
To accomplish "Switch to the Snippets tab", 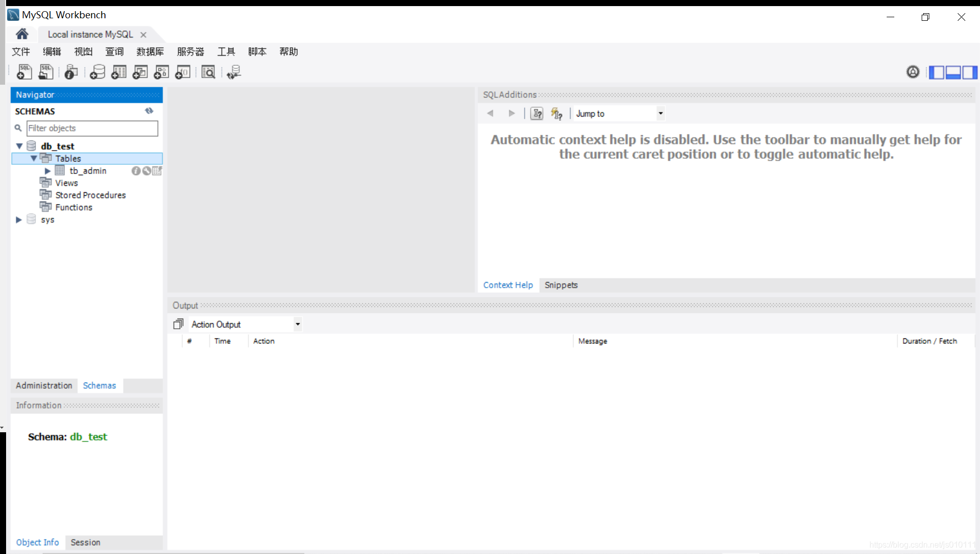I will coord(561,285).
